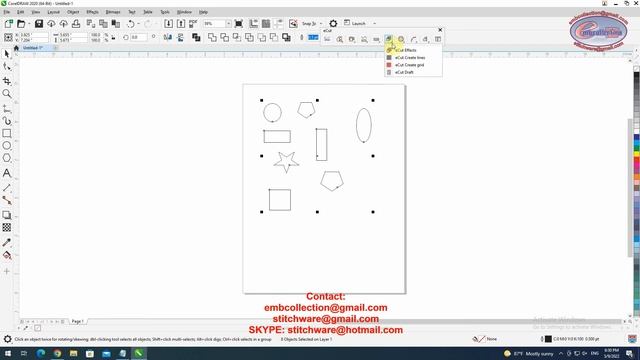
Task: Select the Transparency checkerboard tool
Action: pos(7,227)
